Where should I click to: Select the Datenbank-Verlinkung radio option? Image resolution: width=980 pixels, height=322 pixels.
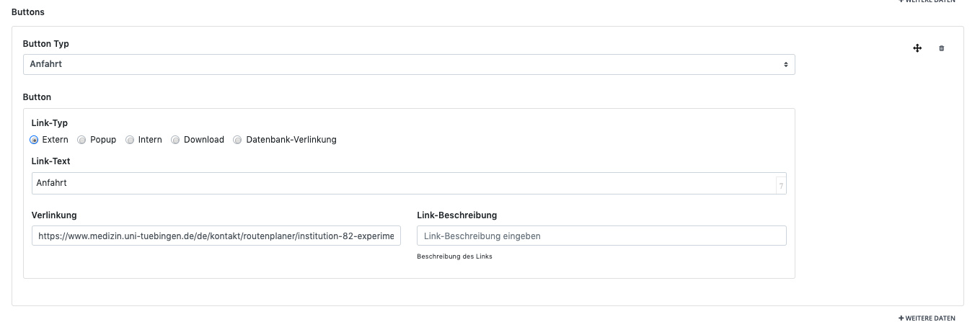pyautogui.click(x=237, y=140)
